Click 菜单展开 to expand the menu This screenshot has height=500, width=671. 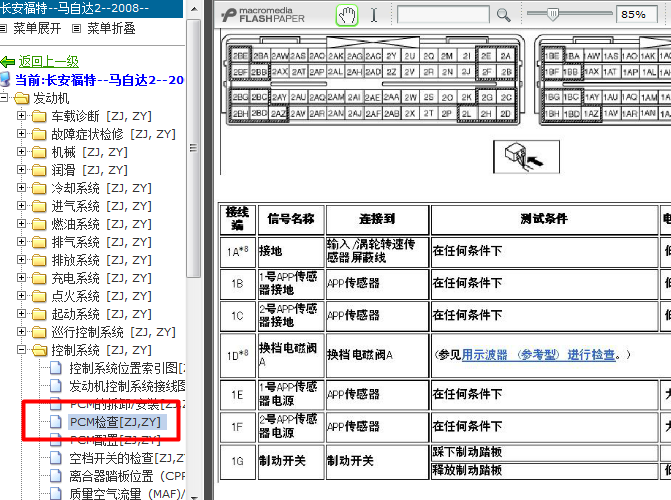pos(37,28)
